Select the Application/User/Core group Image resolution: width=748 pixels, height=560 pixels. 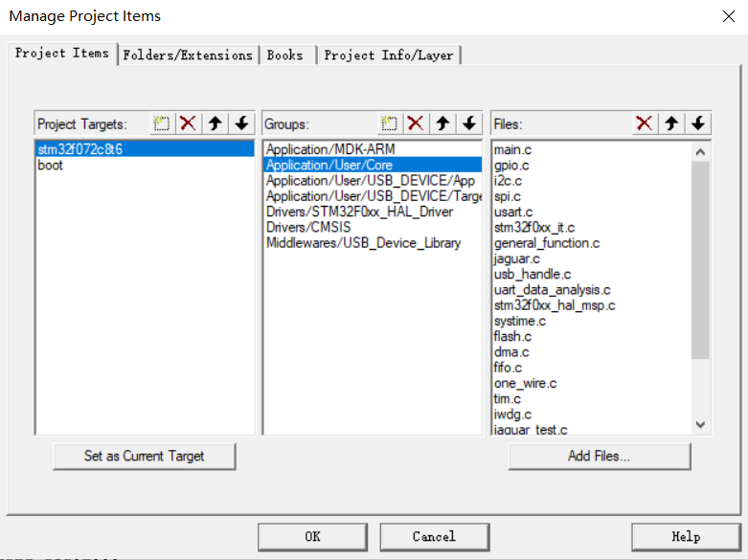coord(374,165)
